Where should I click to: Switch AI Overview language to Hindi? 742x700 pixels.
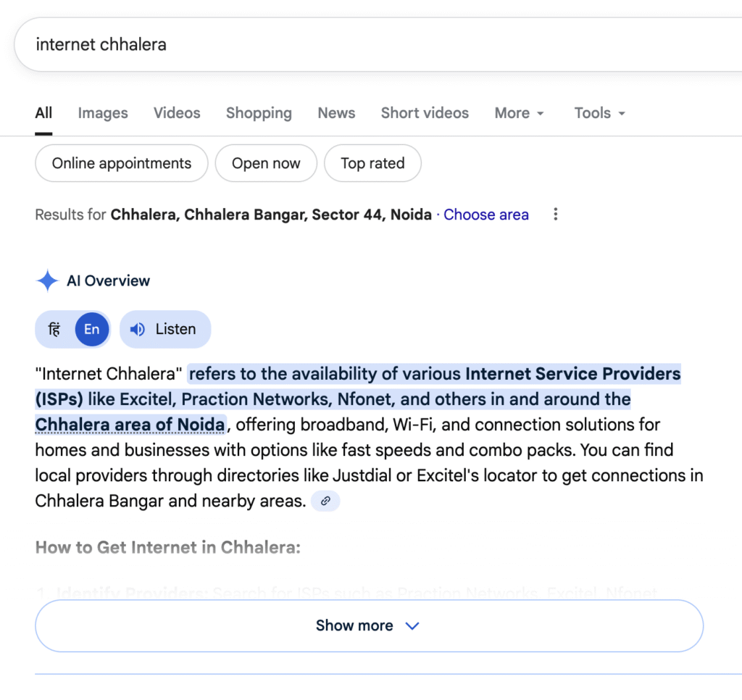coord(55,329)
